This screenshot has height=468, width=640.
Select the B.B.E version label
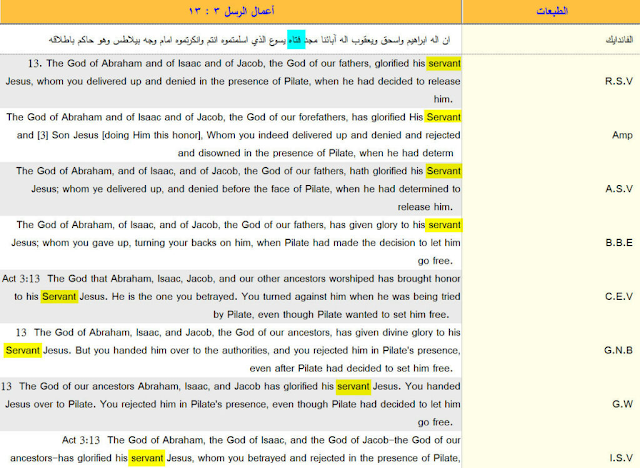[x=619, y=243]
